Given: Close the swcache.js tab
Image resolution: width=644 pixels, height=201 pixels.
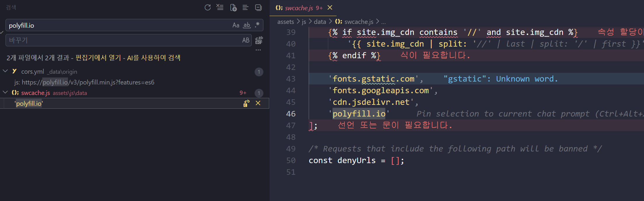Looking at the screenshot, I should pyautogui.click(x=330, y=8).
